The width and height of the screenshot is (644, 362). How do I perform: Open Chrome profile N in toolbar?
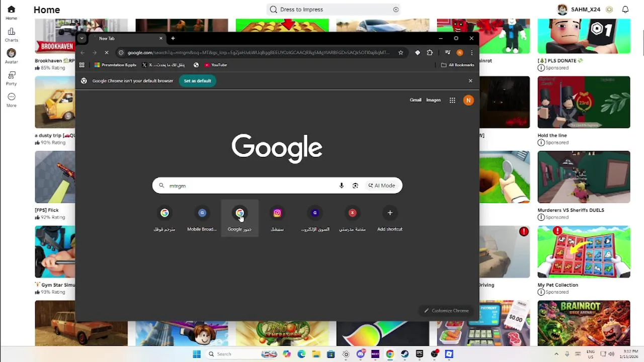coord(459,52)
